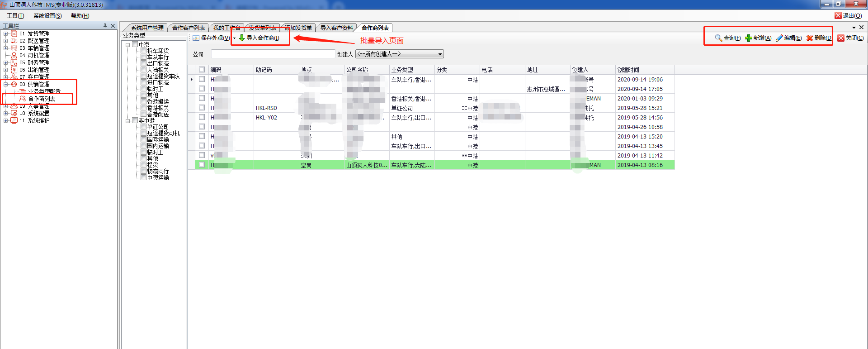868x349 pixels.
Task: Check the 中港 business type checkbox
Action: [135, 44]
